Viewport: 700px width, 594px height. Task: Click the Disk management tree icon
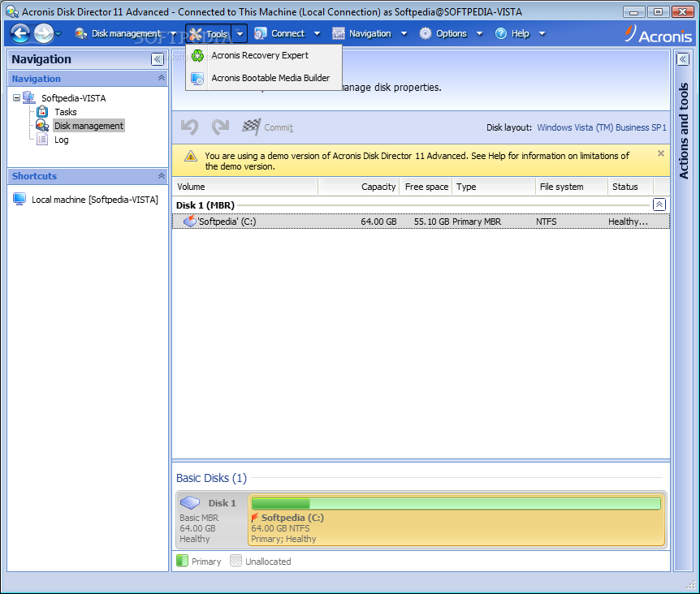coord(42,125)
